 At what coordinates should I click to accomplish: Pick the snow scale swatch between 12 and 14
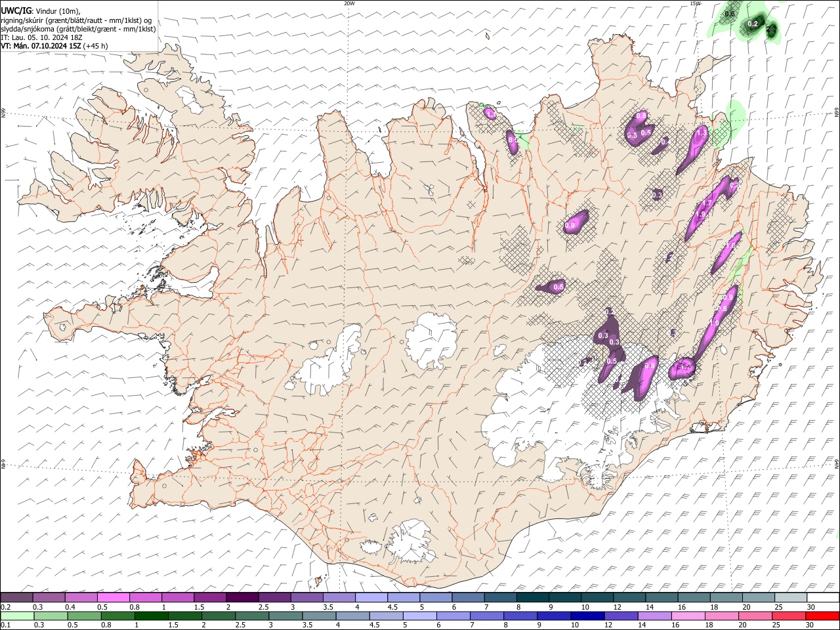(x=629, y=597)
